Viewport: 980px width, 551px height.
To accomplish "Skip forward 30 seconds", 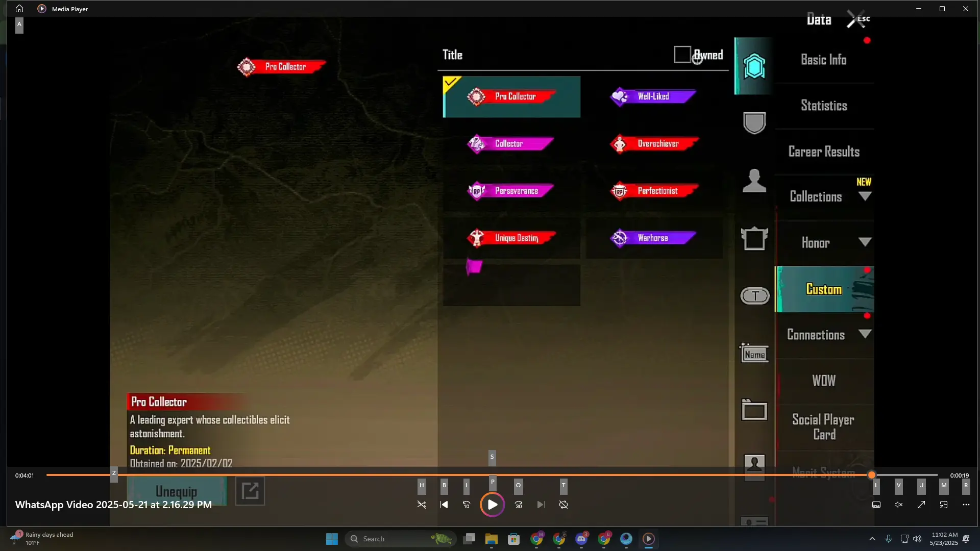I will pos(519,505).
